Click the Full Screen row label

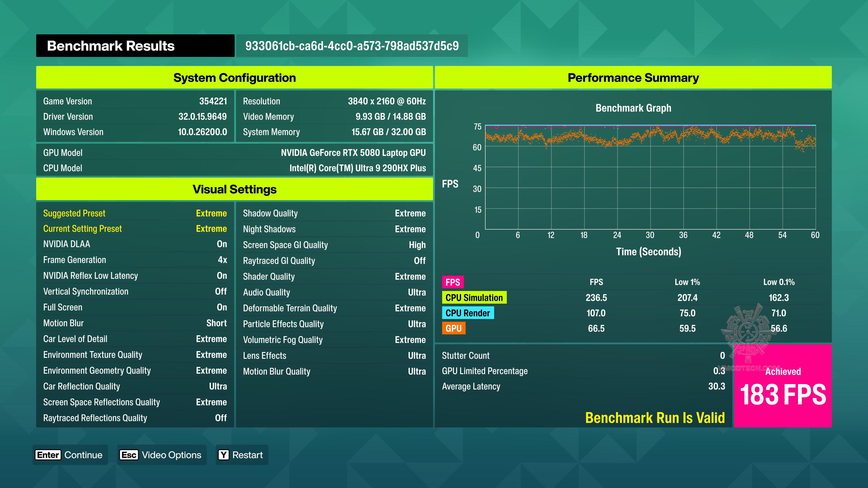click(x=63, y=307)
